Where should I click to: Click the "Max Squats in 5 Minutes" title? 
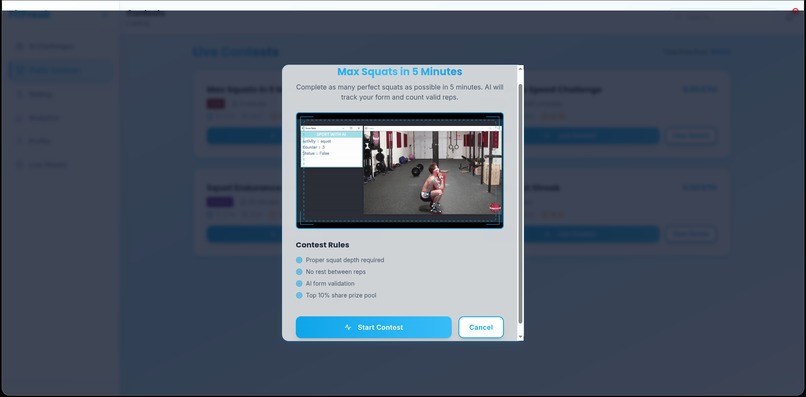(399, 71)
